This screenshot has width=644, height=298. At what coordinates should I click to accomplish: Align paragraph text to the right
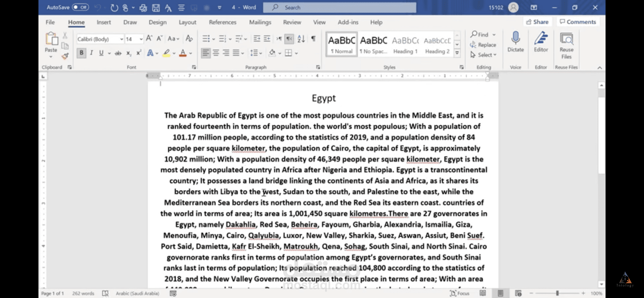tap(226, 53)
